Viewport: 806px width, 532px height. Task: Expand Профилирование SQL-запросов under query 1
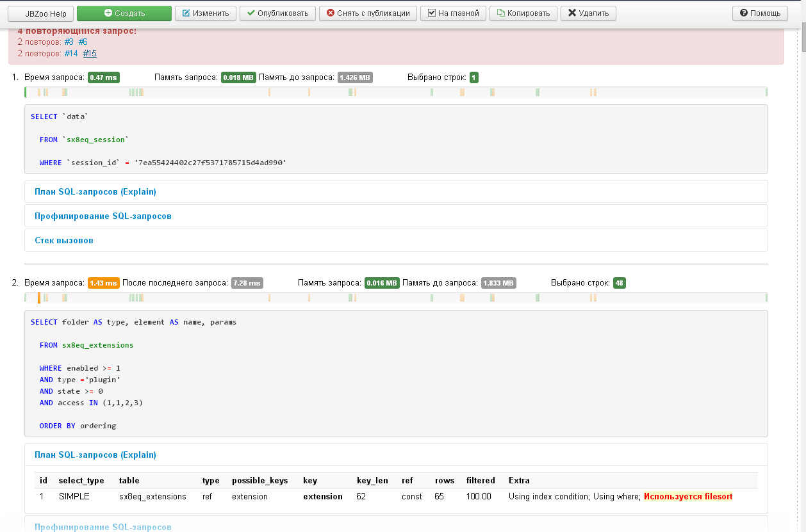(103, 216)
